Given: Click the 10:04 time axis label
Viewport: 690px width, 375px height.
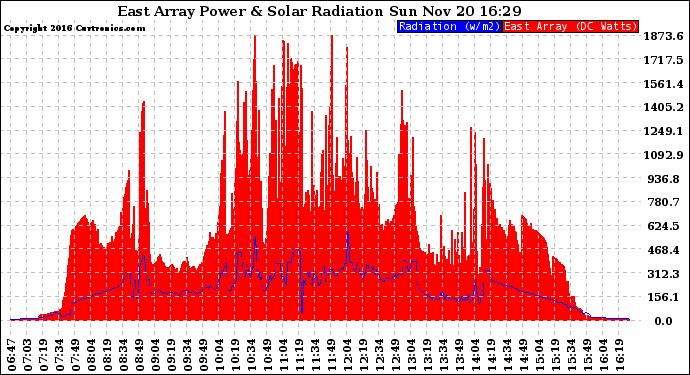Looking at the screenshot, I should click(x=220, y=355).
